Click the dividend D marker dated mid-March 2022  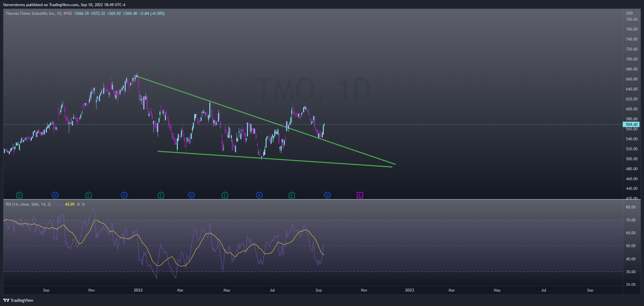191,195
